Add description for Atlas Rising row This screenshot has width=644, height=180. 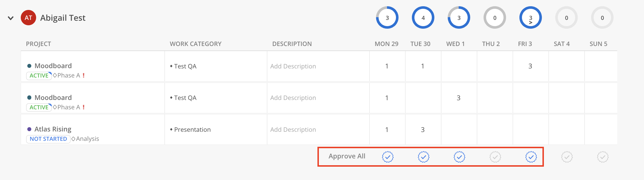(293, 130)
